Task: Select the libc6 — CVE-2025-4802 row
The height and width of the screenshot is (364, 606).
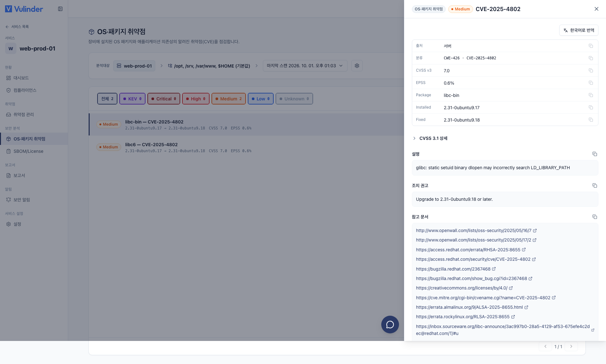Action: 247,147
